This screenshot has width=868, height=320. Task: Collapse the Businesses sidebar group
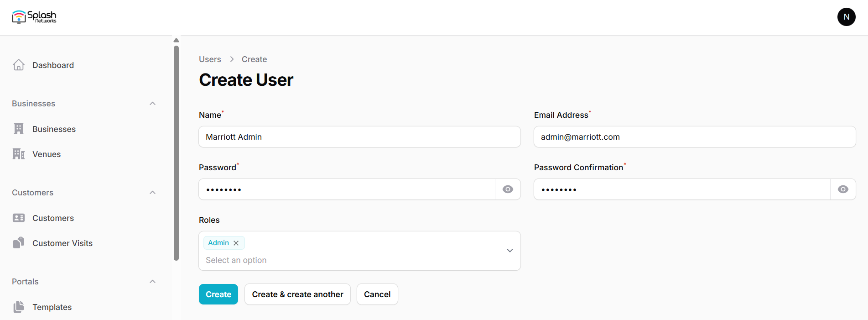[x=153, y=104]
